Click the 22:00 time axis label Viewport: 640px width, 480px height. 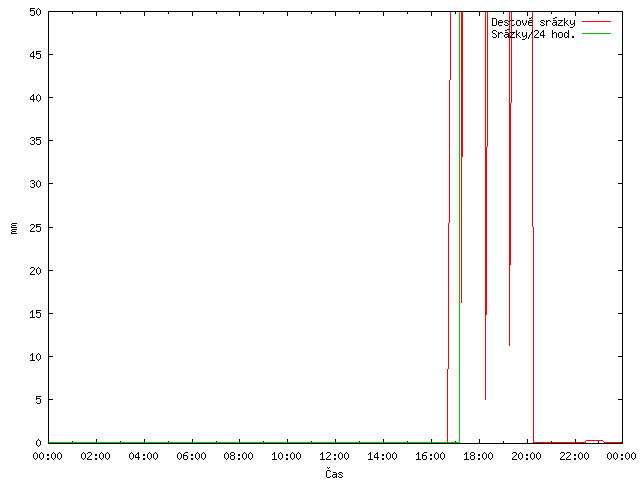click(574, 456)
